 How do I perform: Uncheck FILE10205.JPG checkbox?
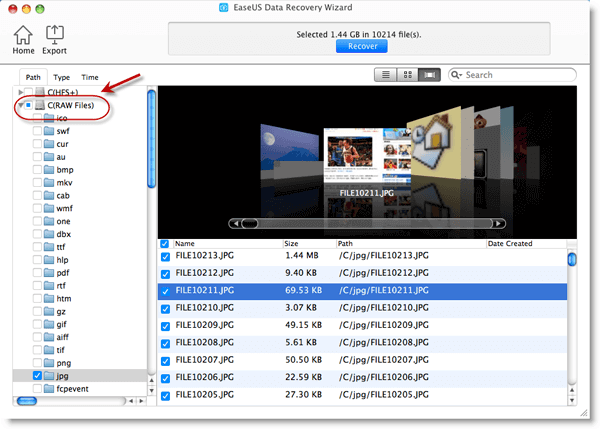165,396
